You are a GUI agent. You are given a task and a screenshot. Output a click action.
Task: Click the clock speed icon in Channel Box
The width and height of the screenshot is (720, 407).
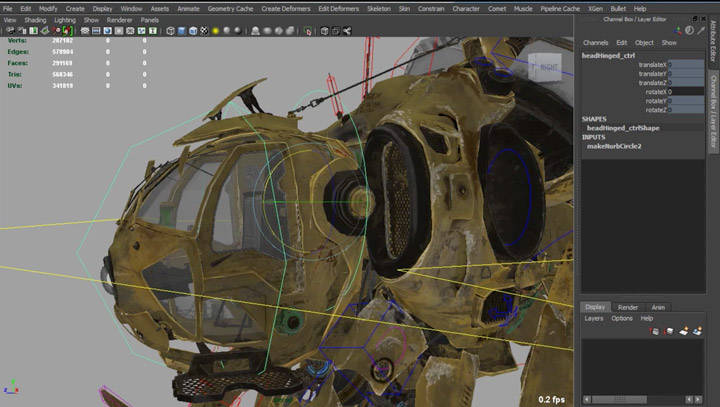point(690,30)
